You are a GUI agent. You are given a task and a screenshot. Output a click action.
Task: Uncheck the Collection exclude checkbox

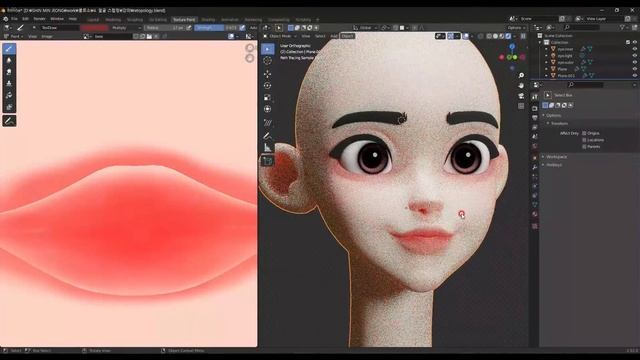coord(628,42)
